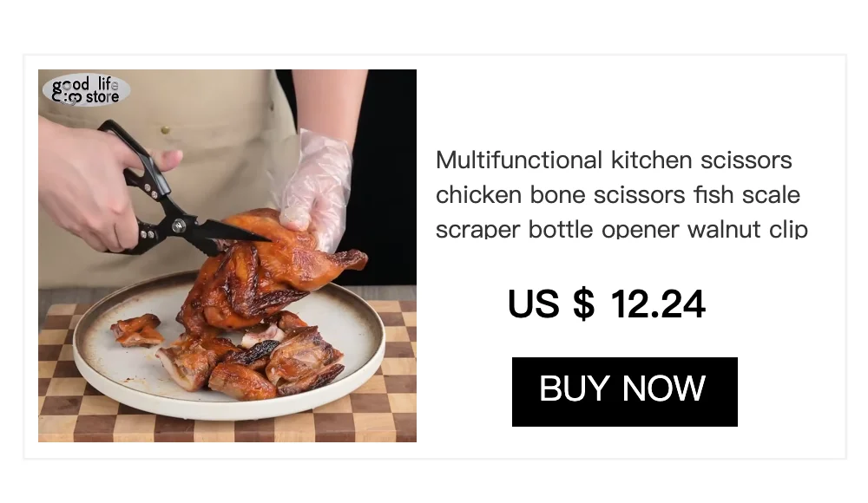Open the kitchen scissors product photo
Image resolution: width=868 pixels, height=503 pixels.
[227, 256]
